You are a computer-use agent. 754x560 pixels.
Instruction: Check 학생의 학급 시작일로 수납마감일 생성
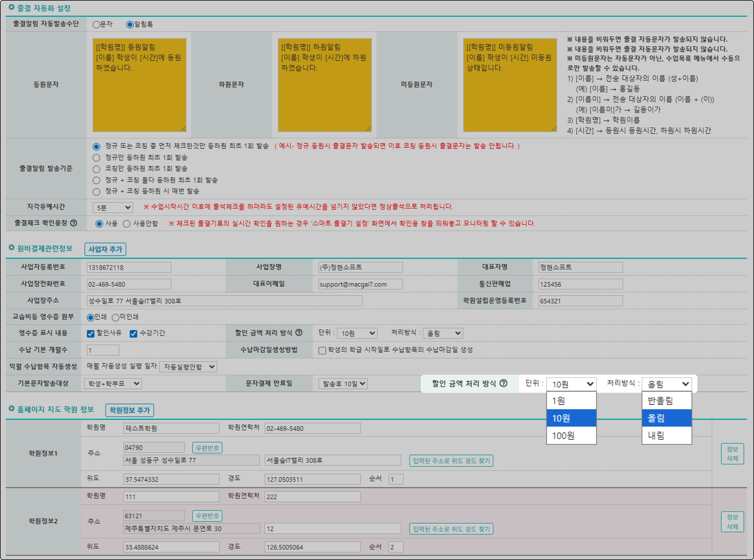[x=322, y=350]
